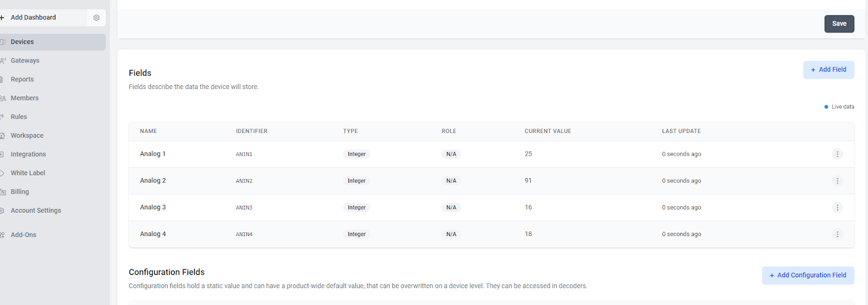Open options menu for Analog 1 row
This screenshot has height=305, width=868.
[x=837, y=154]
